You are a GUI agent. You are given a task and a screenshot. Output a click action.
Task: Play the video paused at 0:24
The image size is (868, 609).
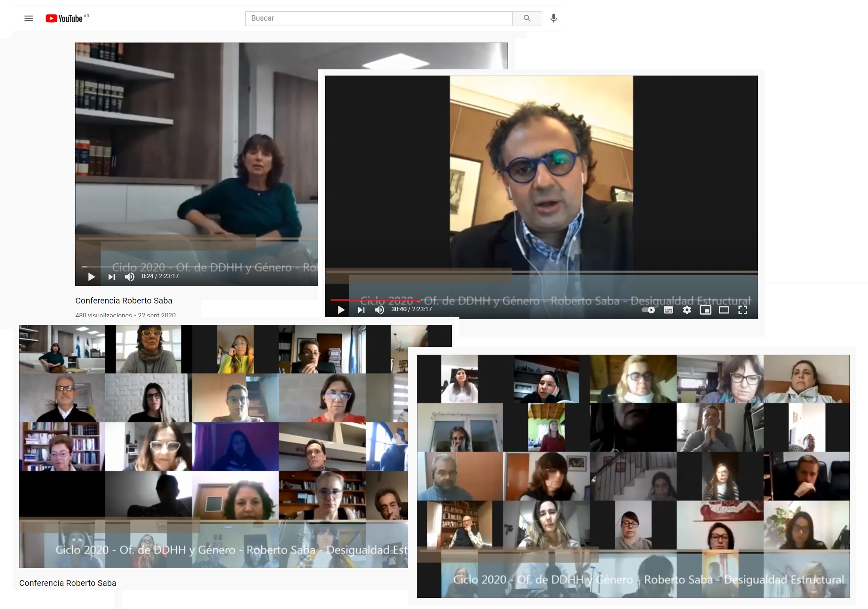pos(91,277)
